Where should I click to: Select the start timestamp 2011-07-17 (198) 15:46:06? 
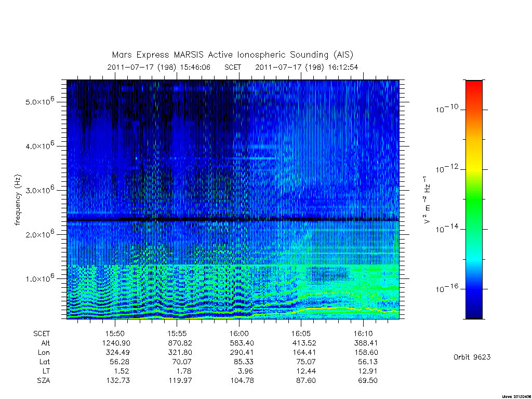(x=159, y=67)
